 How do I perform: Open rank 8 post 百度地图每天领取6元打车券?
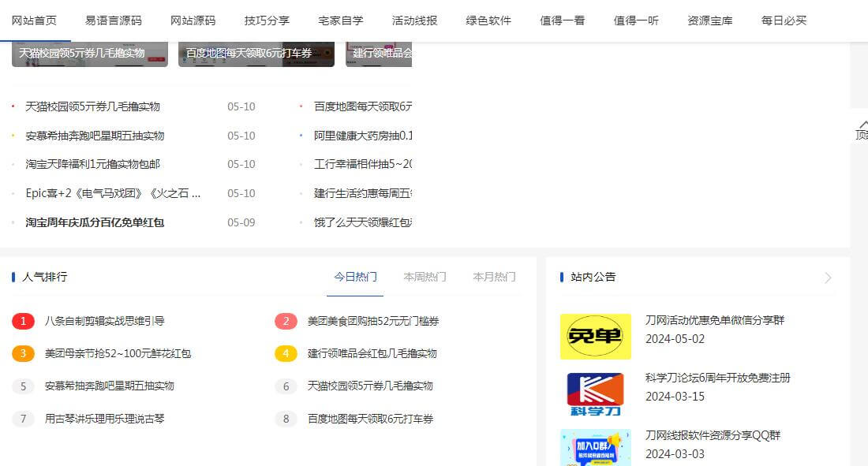(370, 419)
